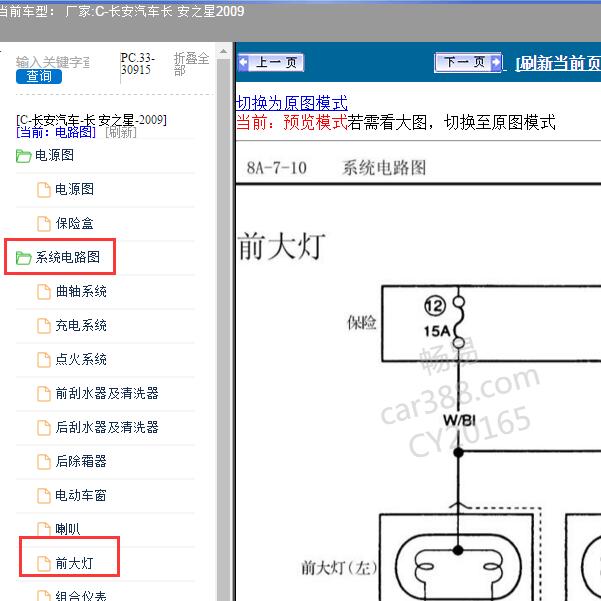Open the 喇叭 tree item
The height and width of the screenshot is (601, 601).
click(x=68, y=529)
